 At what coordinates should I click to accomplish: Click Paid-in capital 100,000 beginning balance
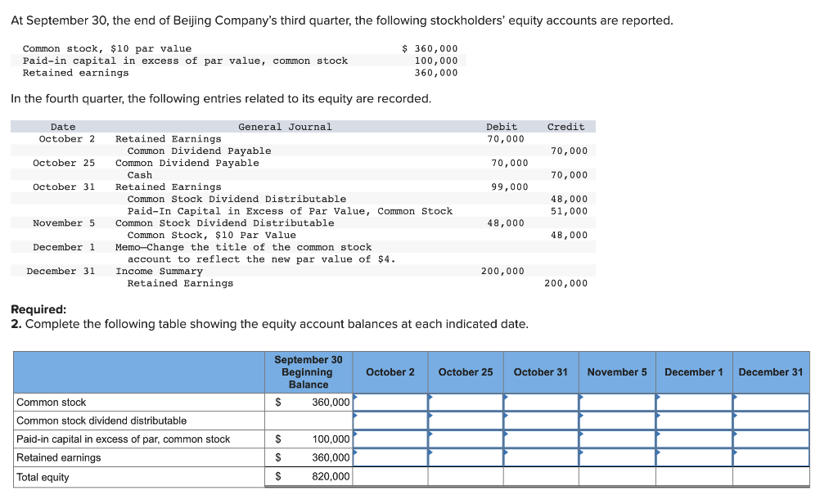(x=309, y=439)
